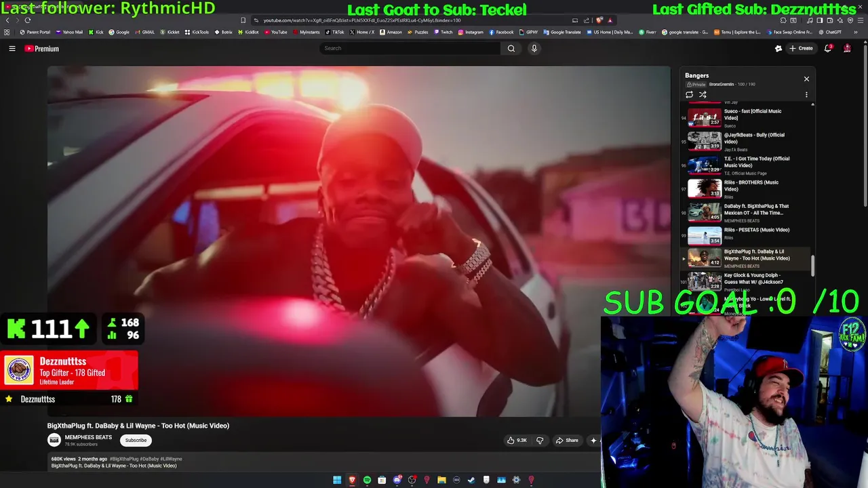Image resolution: width=868 pixels, height=488 pixels.
Task: Click the MEMPHEES BEATS channel avatar
Action: (x=54, y=441)
